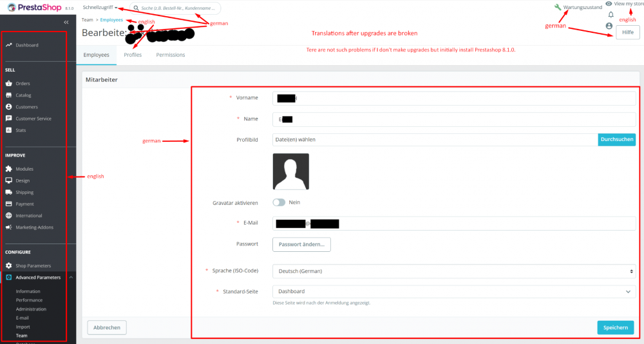Click the Shipping truck icon
Image resolution: width=644 pixels, height=344 pixels.
pyautogui.click(x=8, y=193)
